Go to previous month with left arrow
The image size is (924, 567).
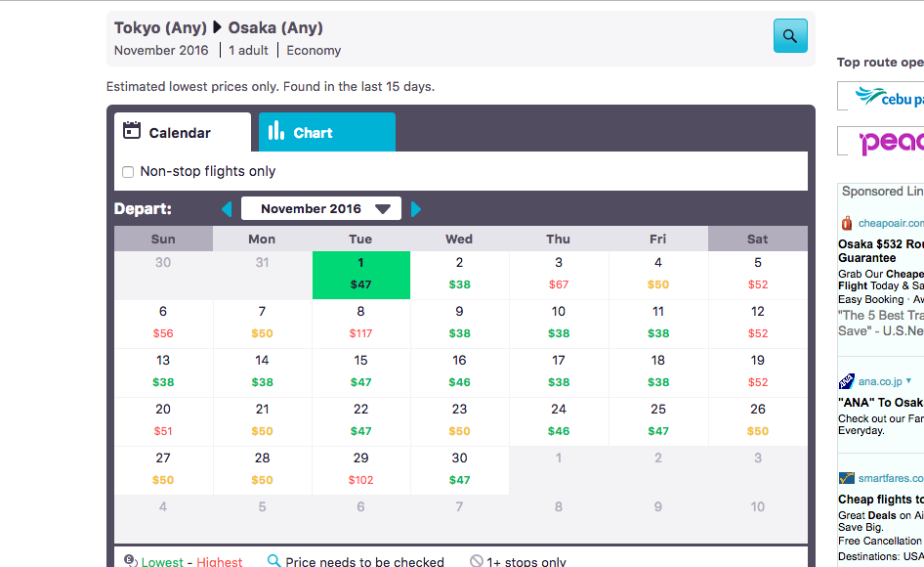(x=227, y=209)
